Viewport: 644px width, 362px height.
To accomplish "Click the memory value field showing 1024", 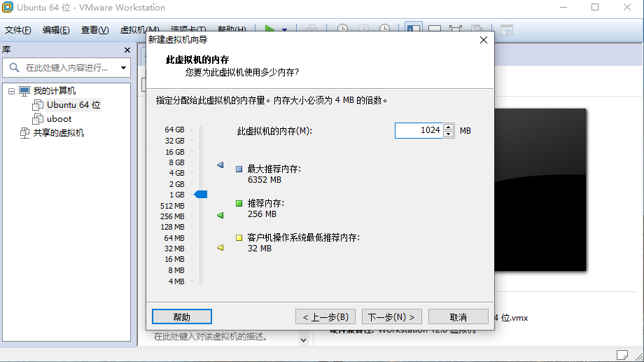I will click(x=419, y=131).
